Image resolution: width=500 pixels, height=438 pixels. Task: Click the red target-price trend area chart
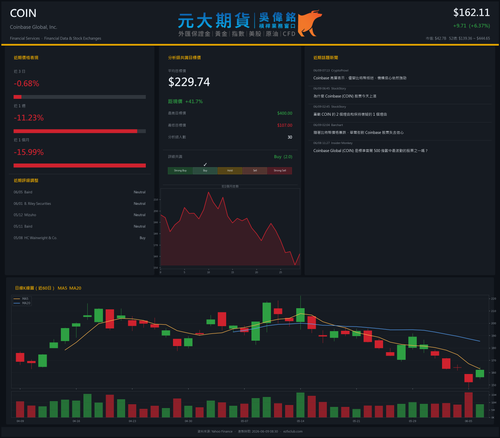coord(230,230)
